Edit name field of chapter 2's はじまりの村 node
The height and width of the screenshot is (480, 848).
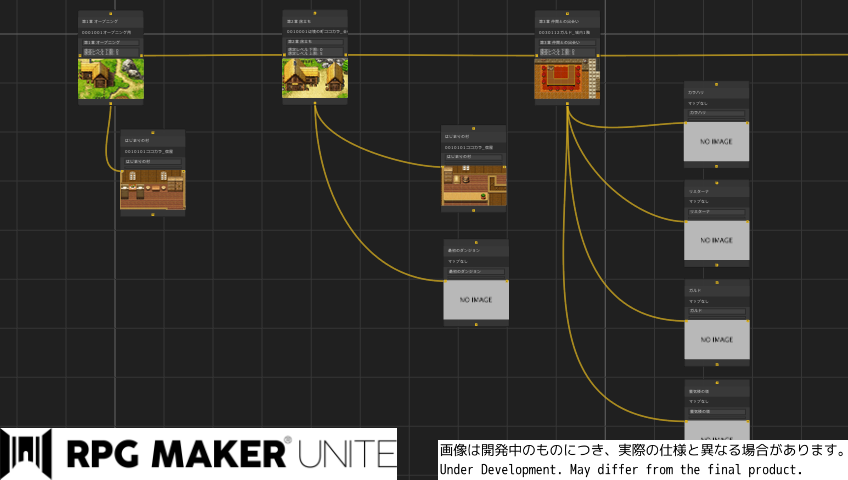coord(473,157)
